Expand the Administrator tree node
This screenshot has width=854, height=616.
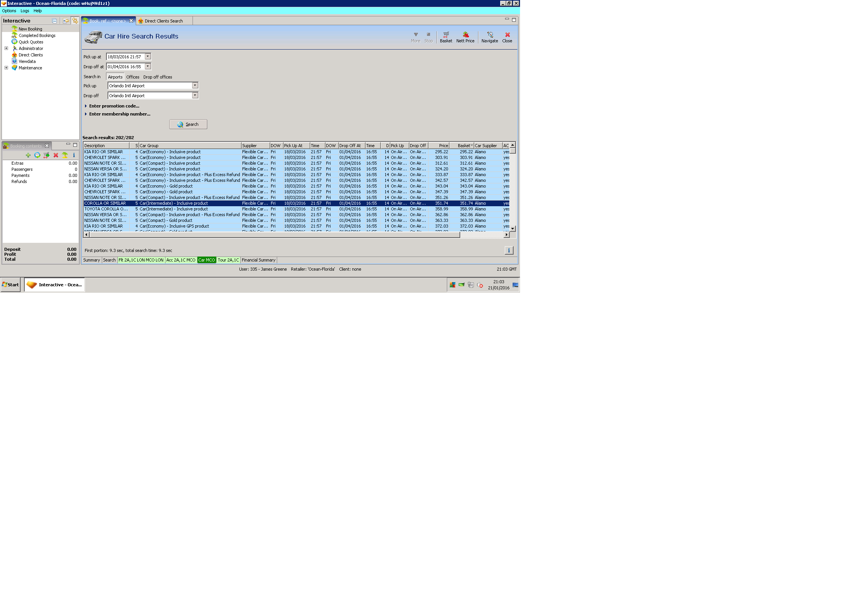(6, 48)
